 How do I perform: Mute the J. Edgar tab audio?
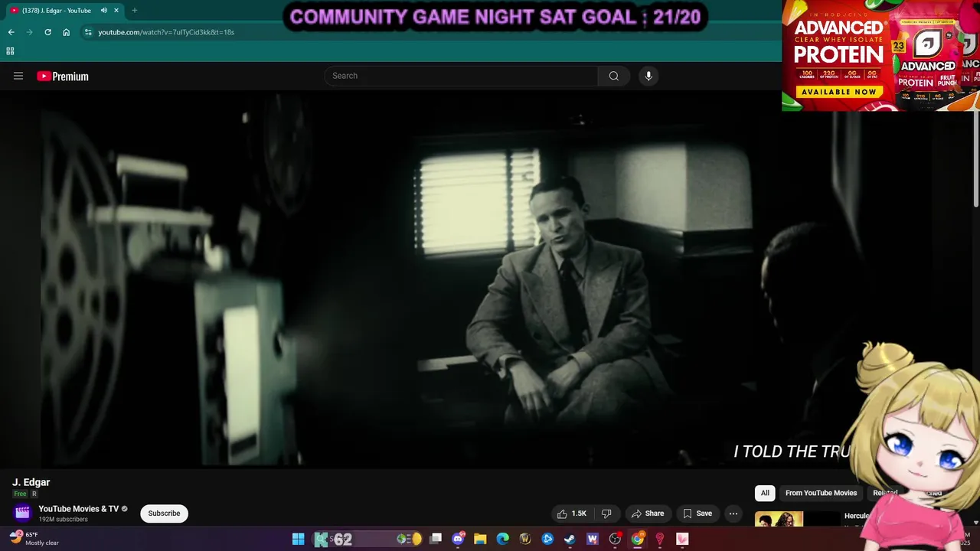(103, 11)
